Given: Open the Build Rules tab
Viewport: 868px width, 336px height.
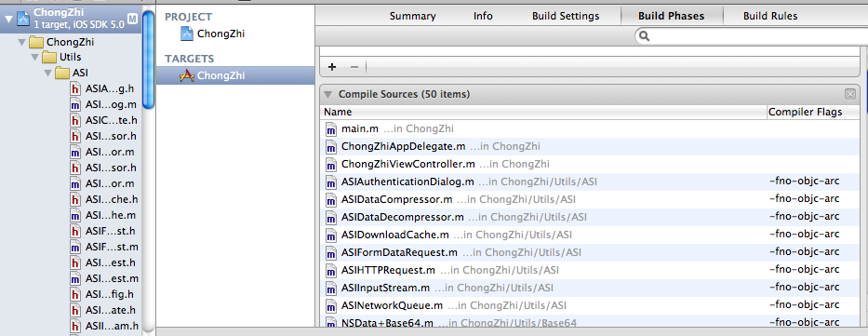Looking at the screenshot, I should pyautogui.click(x=770, y=16).
